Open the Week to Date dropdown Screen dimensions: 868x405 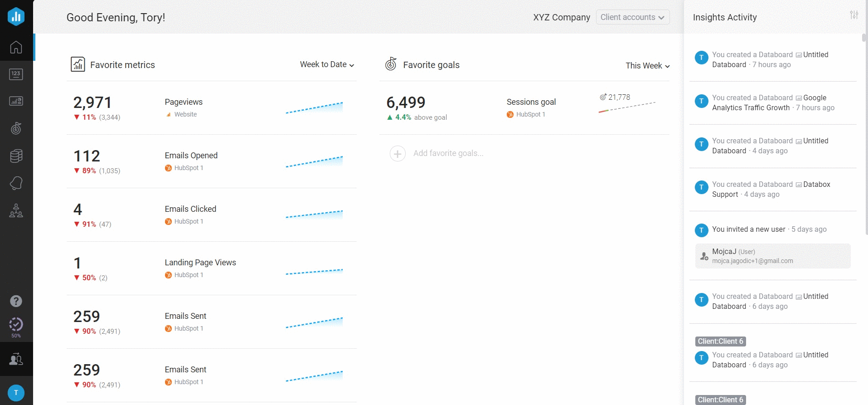pyautogui.click(x=327, y=65)
